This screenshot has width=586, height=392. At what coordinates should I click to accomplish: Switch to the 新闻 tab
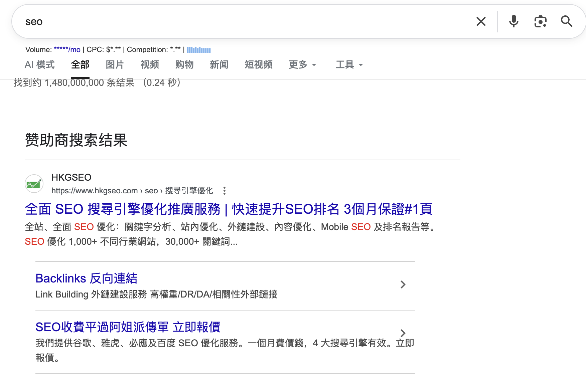[x=219, y=64]
